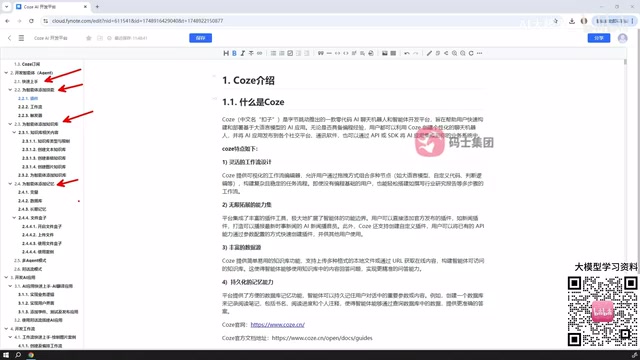The width and height of the screenshot is (640, 360).
Task: Open the heading format tool
Action: pos(226,53)
